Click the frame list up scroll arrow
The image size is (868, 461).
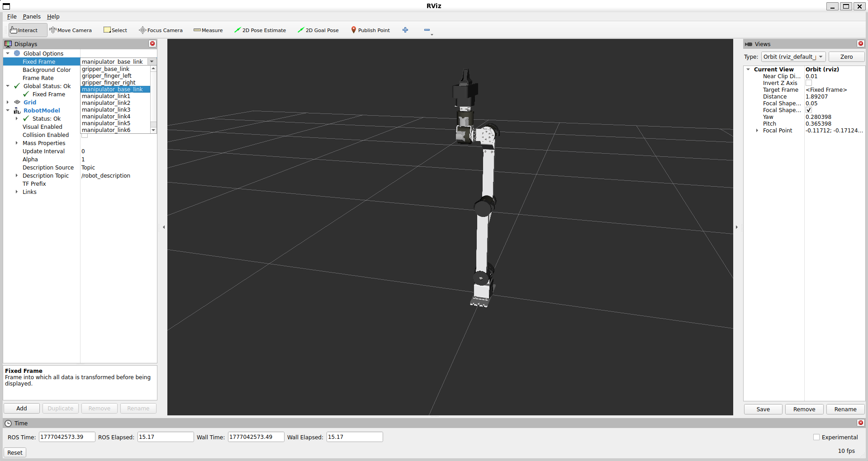click(153, 69)
